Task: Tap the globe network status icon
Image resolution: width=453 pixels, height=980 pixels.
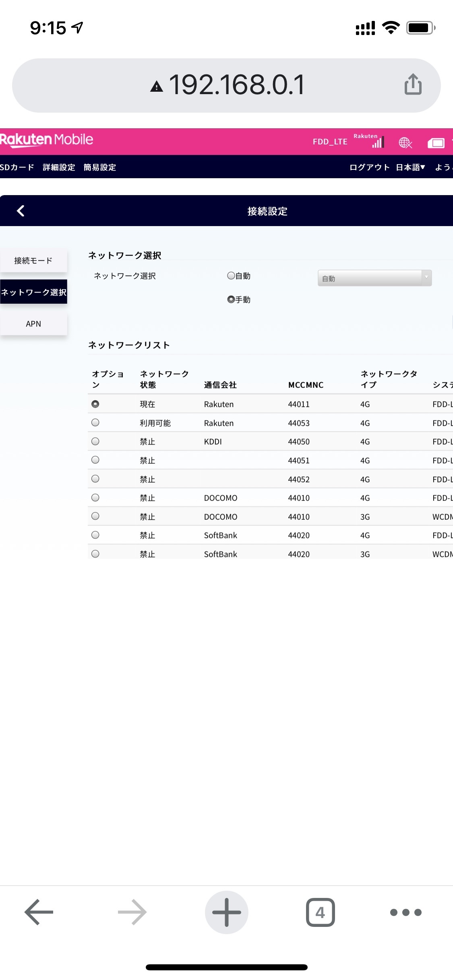Action: [405, 142]
